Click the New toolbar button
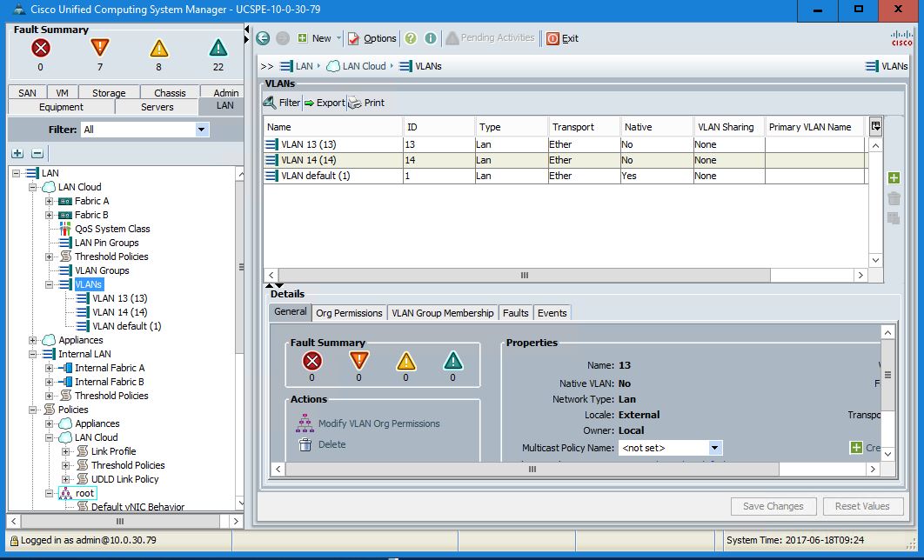This screenshot has width=924, height=560. [318, 38]
